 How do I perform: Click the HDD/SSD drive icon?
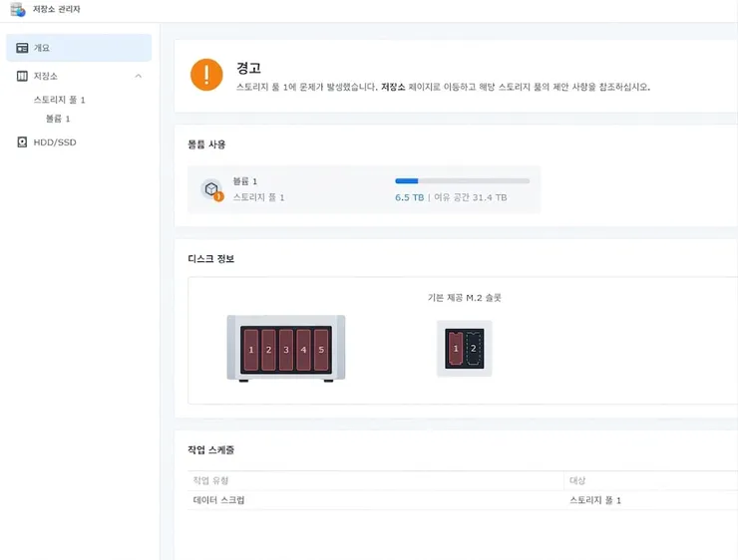tap(22, 142)
